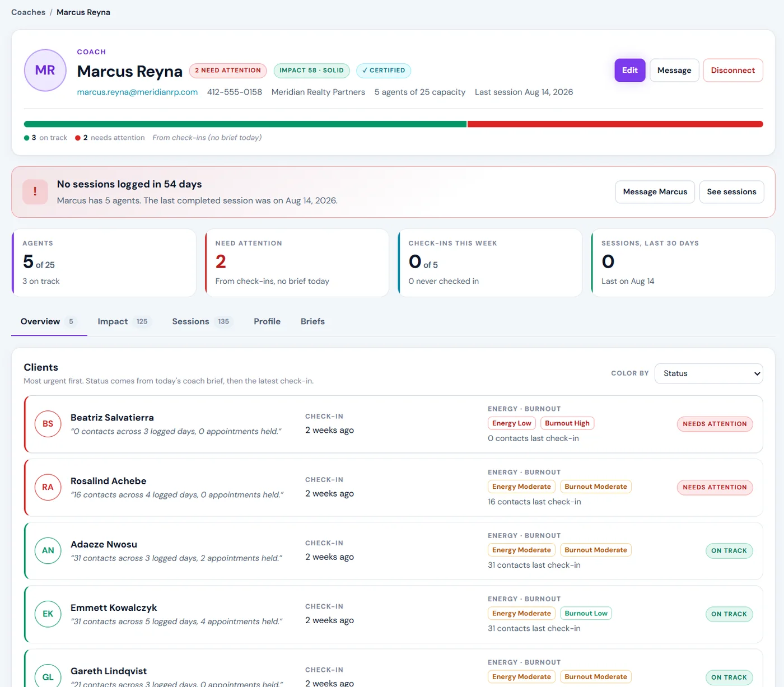Click the Message Marcus button
The width and height of the screenshot is (784, 687).
(655, 191)
